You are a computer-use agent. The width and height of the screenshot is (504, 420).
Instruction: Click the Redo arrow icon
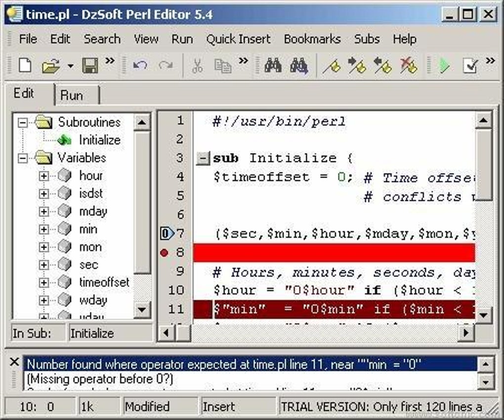(166, 66)
